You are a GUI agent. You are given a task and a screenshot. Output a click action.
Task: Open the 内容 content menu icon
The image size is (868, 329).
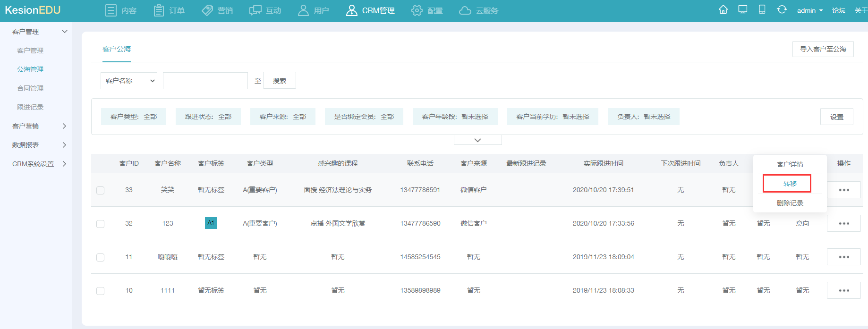click(x=111, y=10)
